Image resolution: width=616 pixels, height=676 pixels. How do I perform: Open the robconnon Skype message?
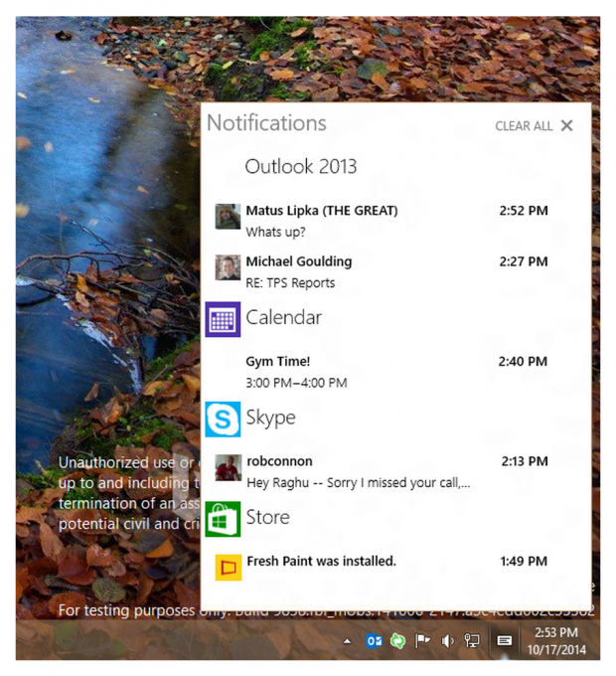(279, 461)
